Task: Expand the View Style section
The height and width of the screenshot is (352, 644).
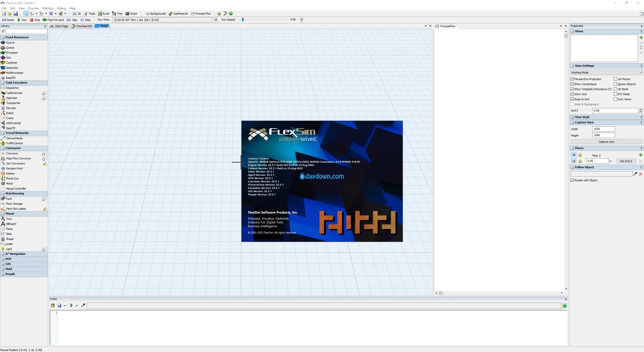Action: 573,117
